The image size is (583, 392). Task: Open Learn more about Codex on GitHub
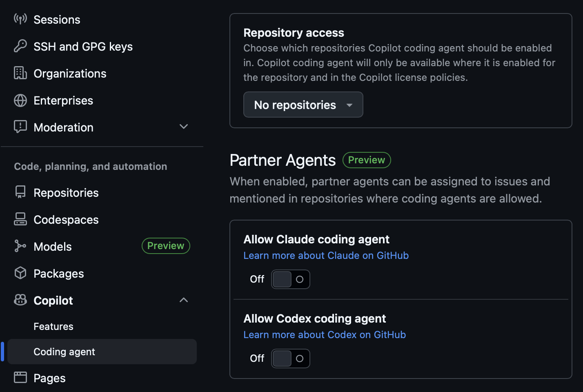325,335
